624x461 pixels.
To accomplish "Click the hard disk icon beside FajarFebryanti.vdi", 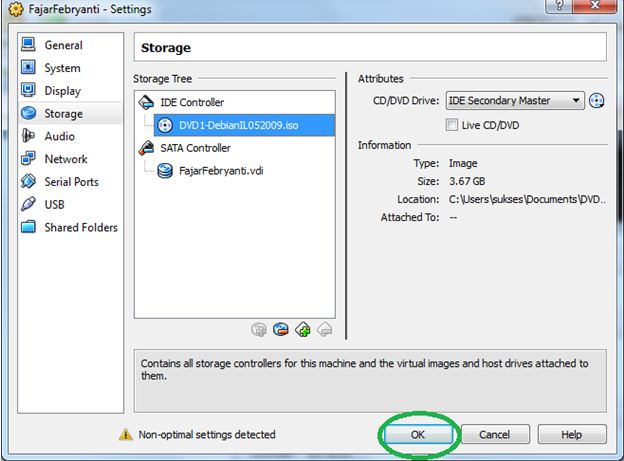I will (x=165, y=171).
